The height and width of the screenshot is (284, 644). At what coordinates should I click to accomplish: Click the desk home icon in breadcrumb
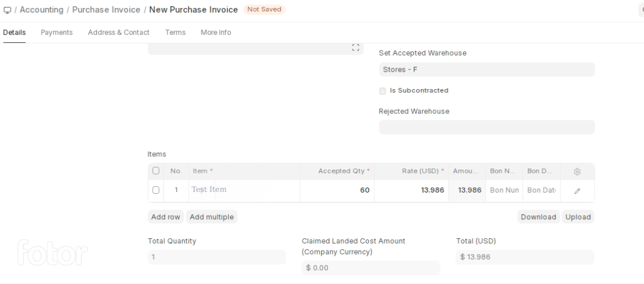coord(6,10)
